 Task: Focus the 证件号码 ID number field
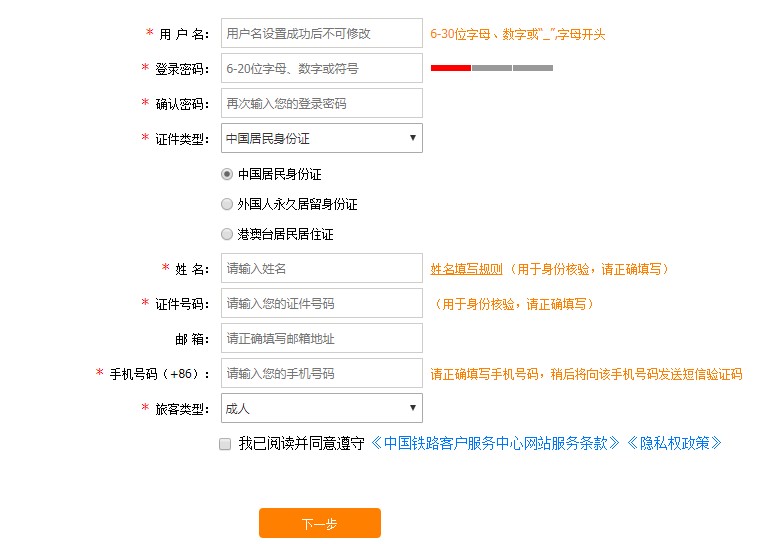pyautogui.click(x=321, y=303)
